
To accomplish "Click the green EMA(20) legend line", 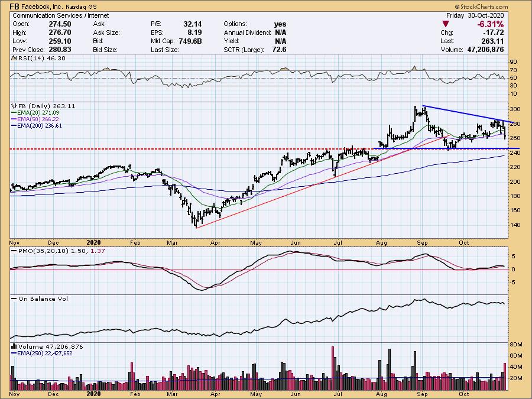I will click(14, 113).
